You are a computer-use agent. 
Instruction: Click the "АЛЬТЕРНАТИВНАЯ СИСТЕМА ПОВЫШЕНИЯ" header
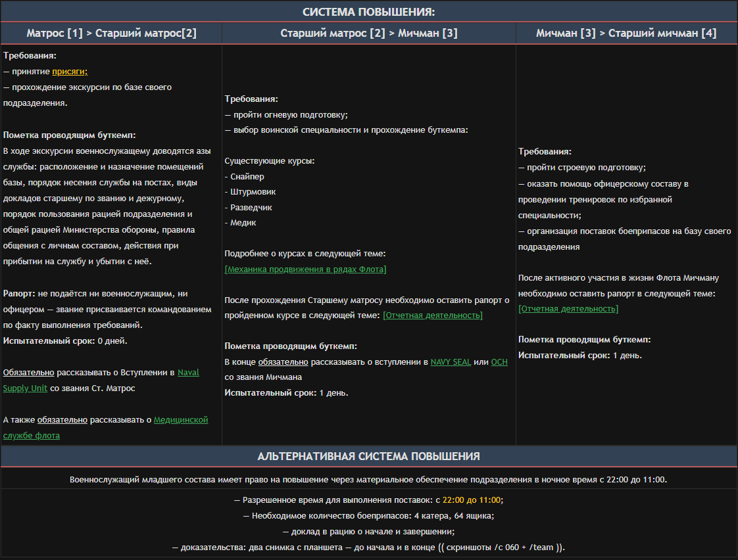coord(369,457)
